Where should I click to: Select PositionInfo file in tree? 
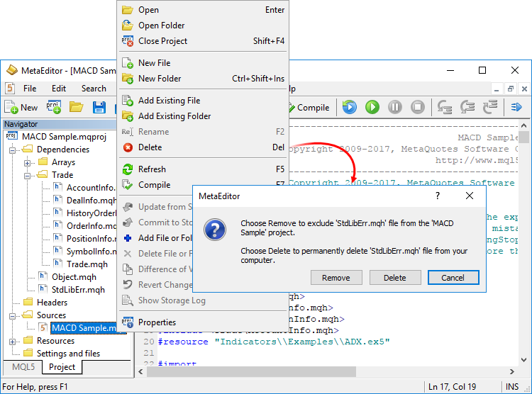pos(85,239)
